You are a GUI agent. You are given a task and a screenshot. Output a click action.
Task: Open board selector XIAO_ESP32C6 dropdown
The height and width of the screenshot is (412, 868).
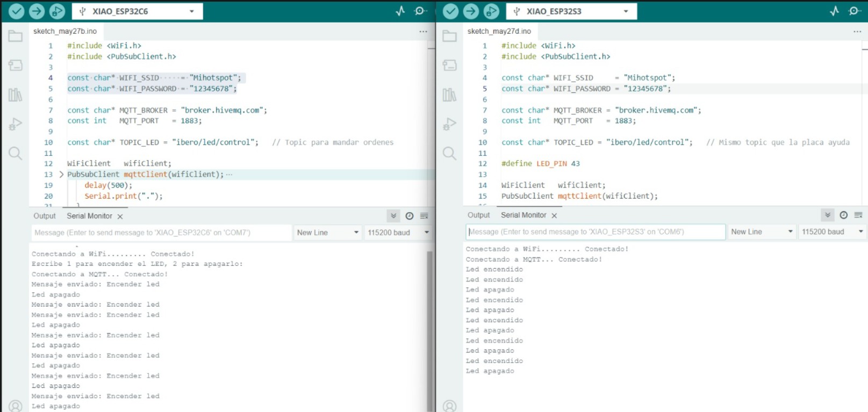click(138, 11)
